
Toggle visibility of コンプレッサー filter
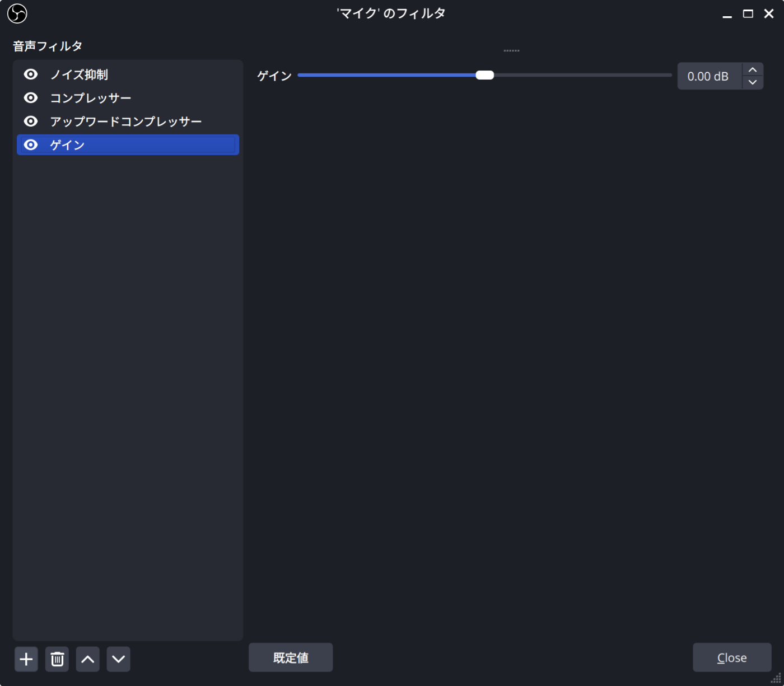coord(31,98)
